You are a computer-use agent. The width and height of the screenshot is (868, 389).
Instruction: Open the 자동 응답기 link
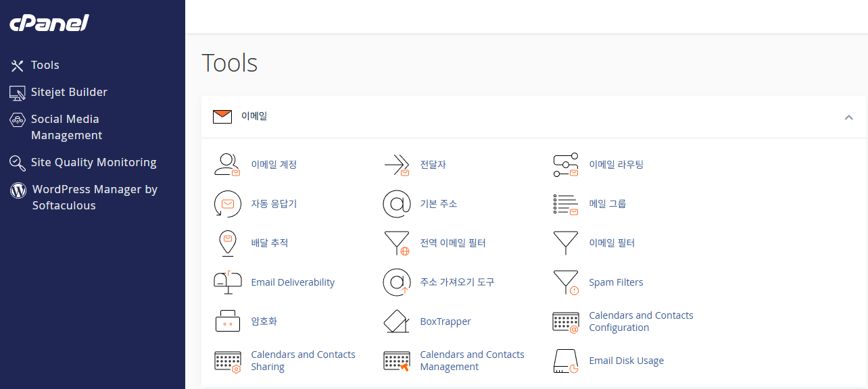(274, 204)
